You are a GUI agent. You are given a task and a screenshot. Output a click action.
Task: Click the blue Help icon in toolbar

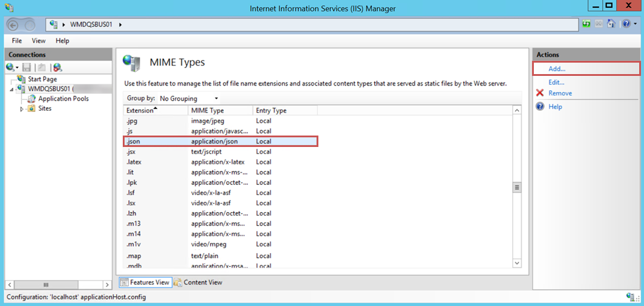pos(625,24)
